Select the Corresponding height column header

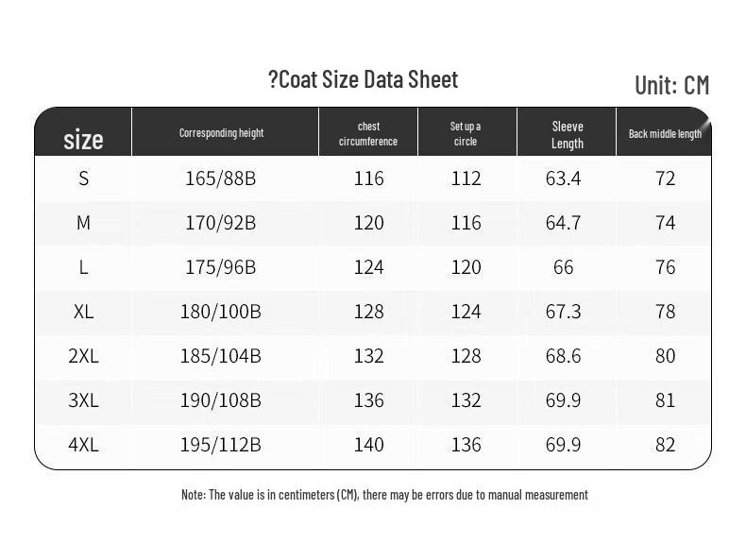(221, 133)
